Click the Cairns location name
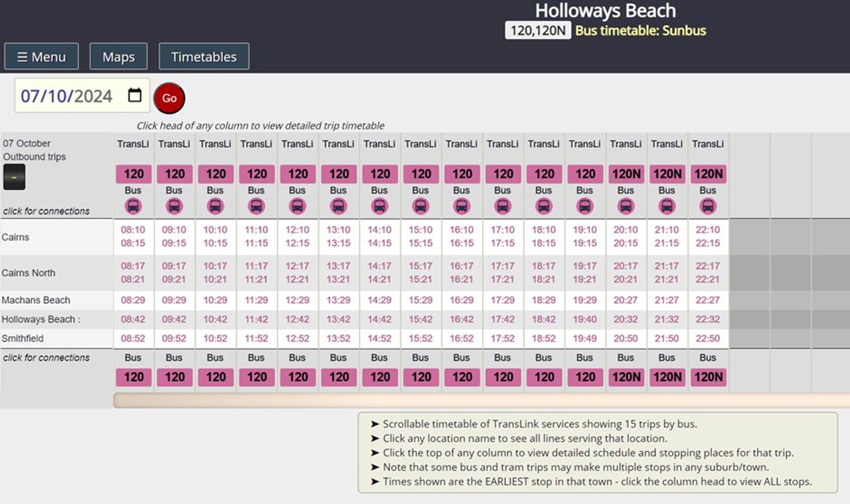This screenshot has width=850, height=504. coord(15,237)
